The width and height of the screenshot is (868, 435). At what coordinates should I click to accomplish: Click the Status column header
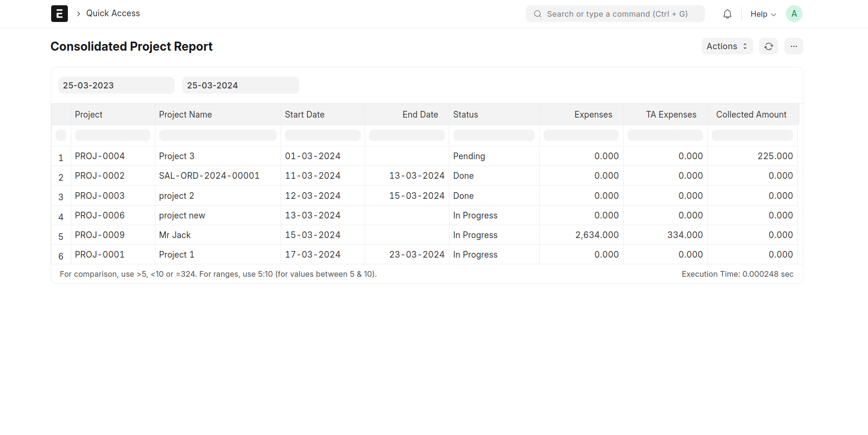(466, 115)
